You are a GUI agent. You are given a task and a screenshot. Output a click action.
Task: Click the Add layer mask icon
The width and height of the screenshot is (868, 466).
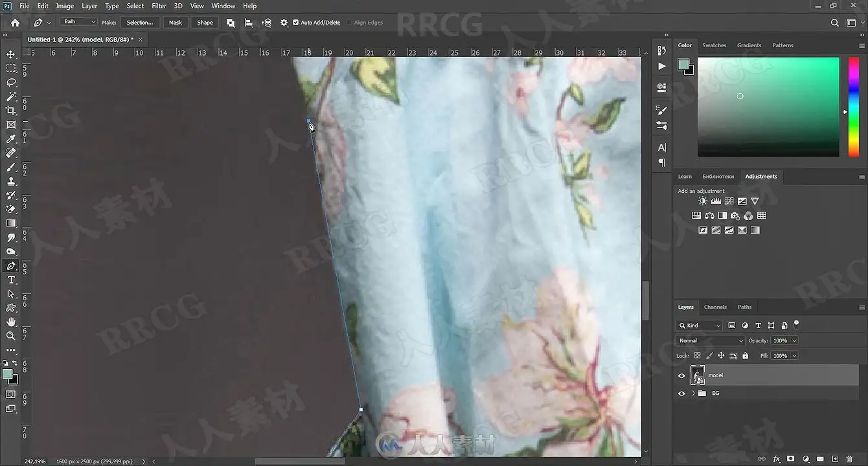(x=791, y=459)
